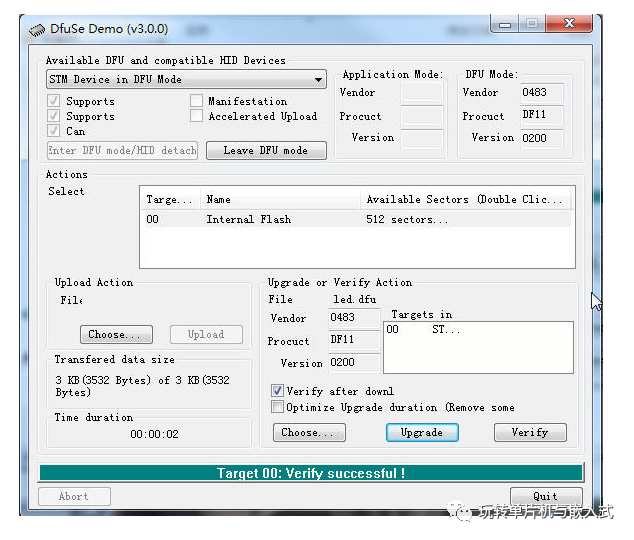Screen dimensions: 634x540
Task: Click the DFU Mode Vendor field 0483
Action: [x=541, y=93]
